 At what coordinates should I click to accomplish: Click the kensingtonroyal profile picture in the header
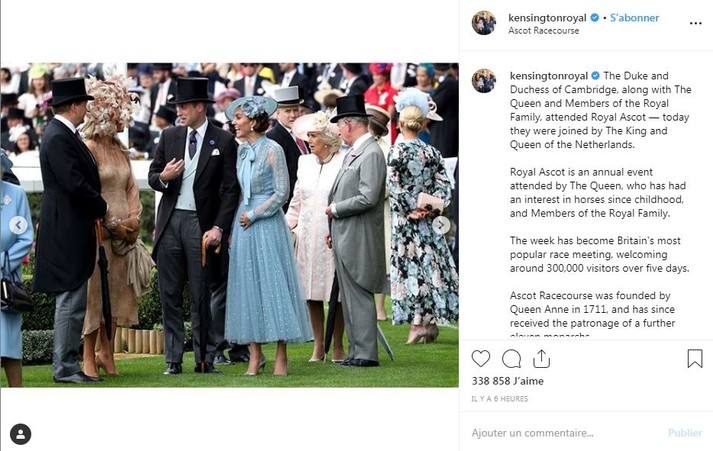click(484, 23)
